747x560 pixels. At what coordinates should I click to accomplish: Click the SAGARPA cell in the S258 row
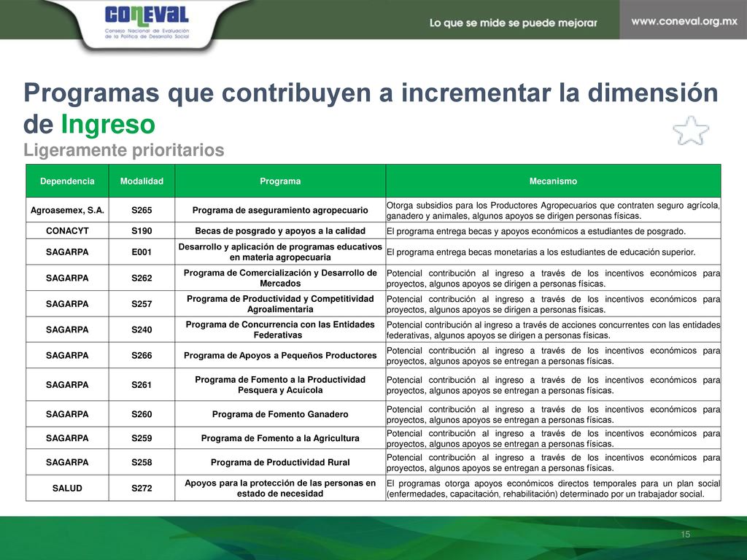67,462
